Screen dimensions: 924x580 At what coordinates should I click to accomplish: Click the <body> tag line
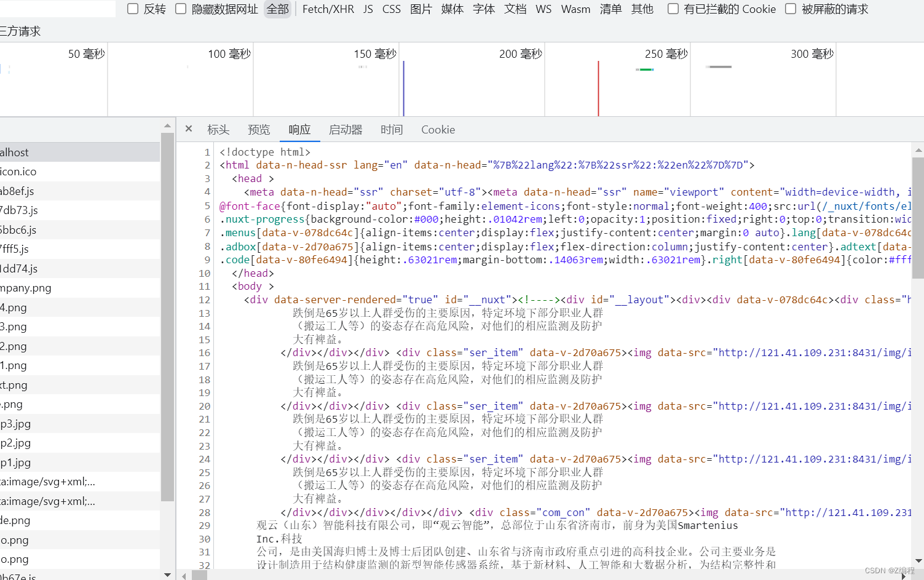point(253,286)
